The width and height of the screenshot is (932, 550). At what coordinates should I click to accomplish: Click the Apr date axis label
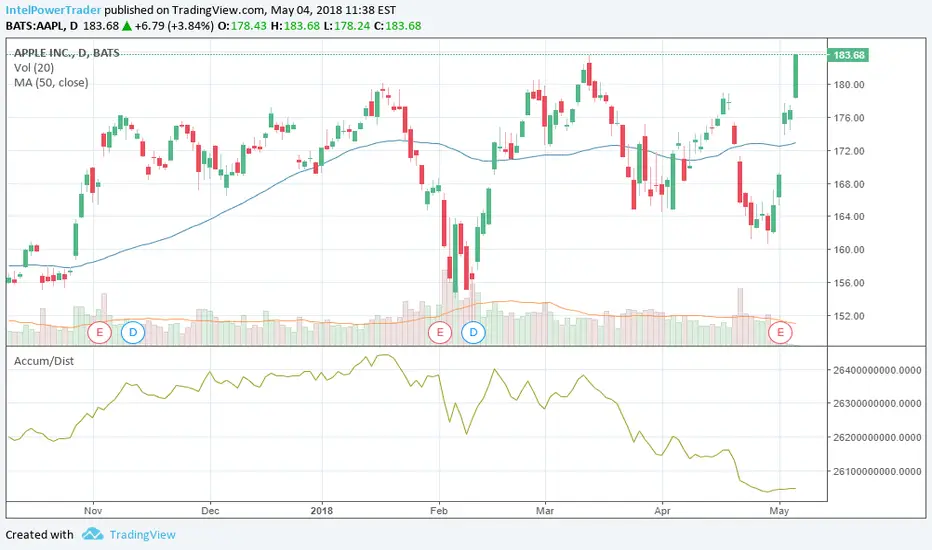(x=662, y=511)
